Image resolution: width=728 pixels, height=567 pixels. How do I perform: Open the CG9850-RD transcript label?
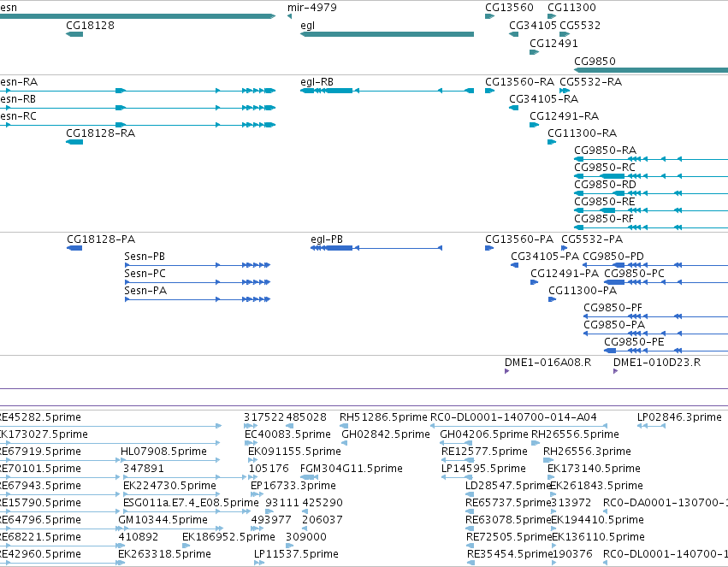605,185
